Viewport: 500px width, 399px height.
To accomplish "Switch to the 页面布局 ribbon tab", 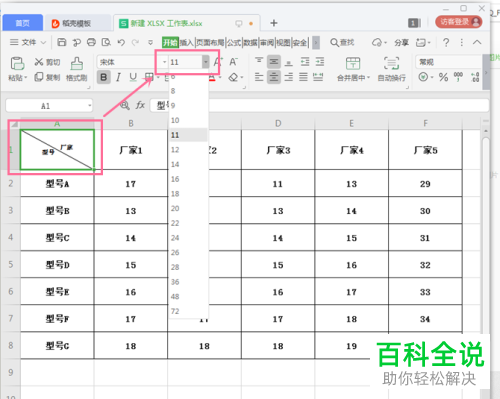I will point(210,42).
